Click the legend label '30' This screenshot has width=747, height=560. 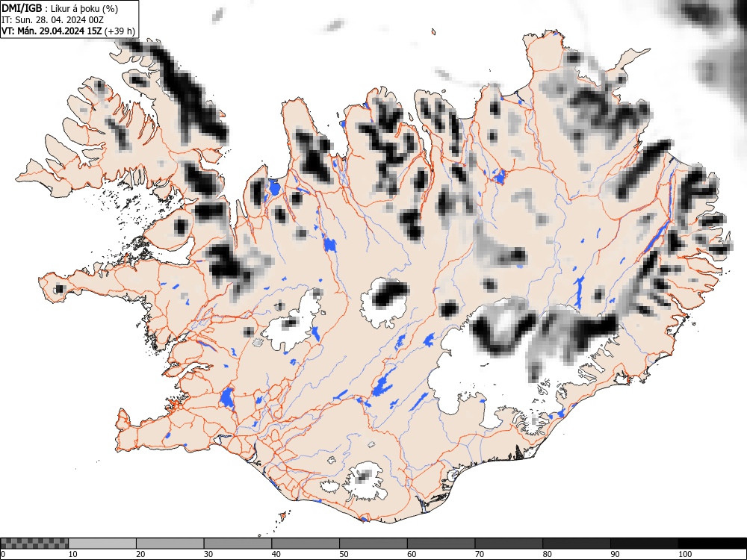pos(208,554)
